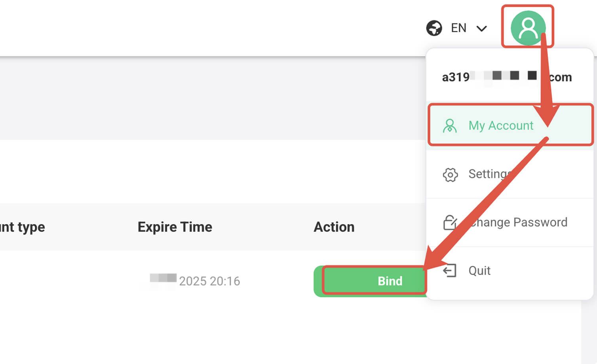Click the lock icon beside Change Password
The width and height of the screenshot is (597, 364).
coord(450,222)
